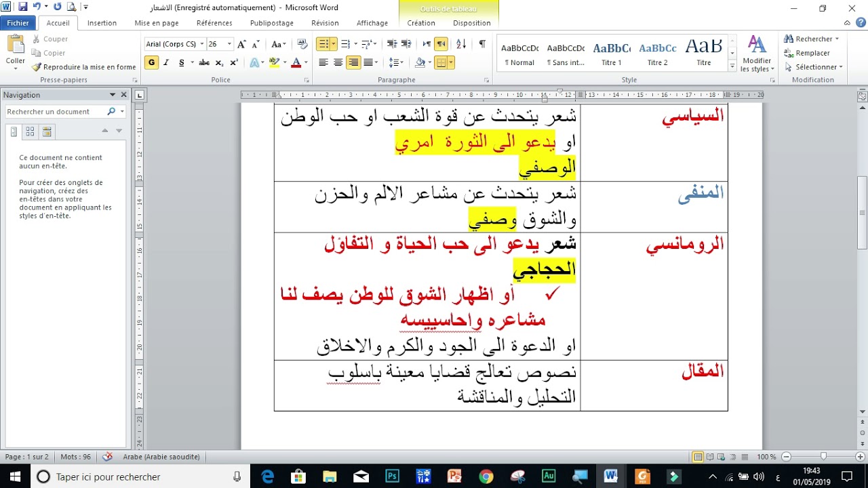Click the bullet list icon
The image size is (868, 488).
(323, 44)
